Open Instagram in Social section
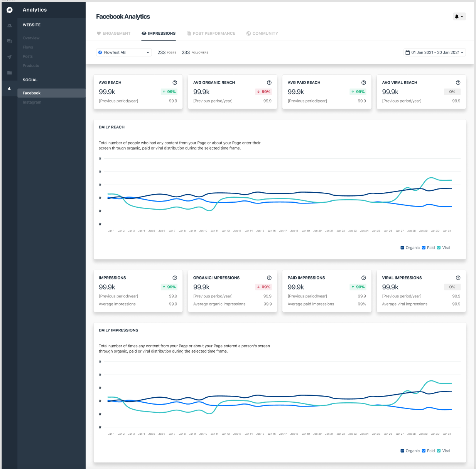This screenshot has height=469, width=476. click(32, 103)
